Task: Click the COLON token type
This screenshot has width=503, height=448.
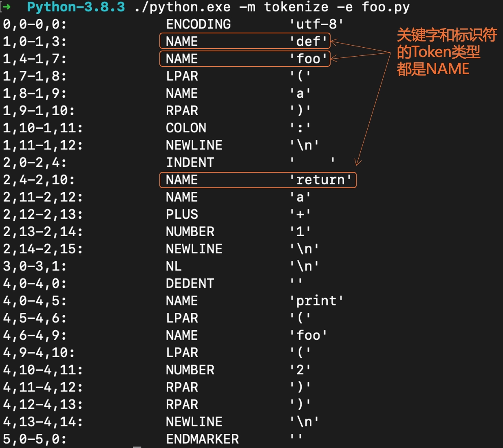Action: coord(186,128)
